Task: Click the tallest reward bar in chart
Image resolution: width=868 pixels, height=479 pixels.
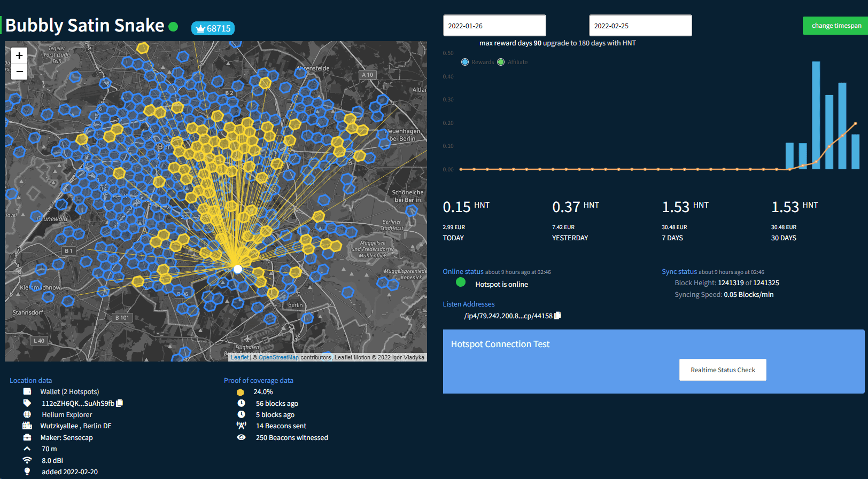Action: pyautogui.click(x=816, y=115)
